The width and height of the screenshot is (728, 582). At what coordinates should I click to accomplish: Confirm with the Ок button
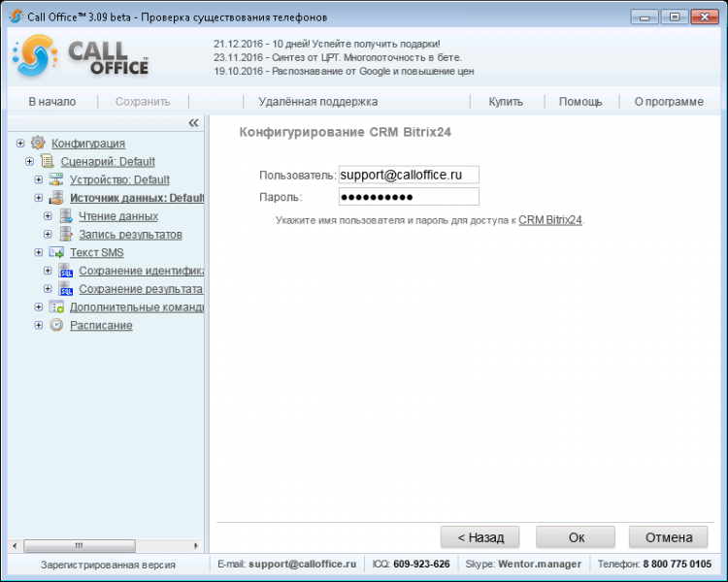[x=576, y=537]
